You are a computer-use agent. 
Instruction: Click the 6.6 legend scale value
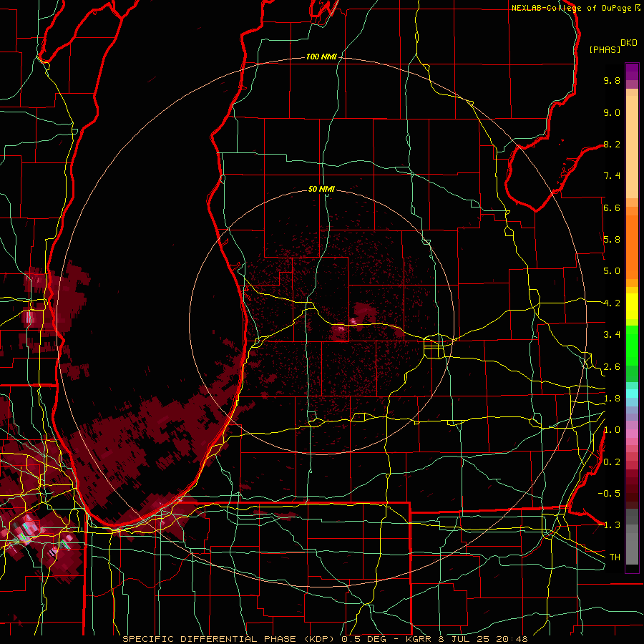[612, 208]
